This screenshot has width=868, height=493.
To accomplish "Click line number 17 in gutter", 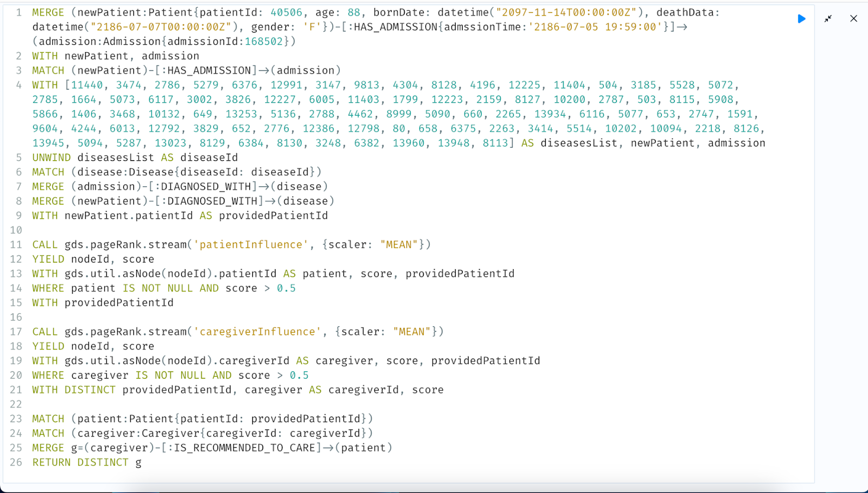I will pyautogui.click(x=16, y=332).
